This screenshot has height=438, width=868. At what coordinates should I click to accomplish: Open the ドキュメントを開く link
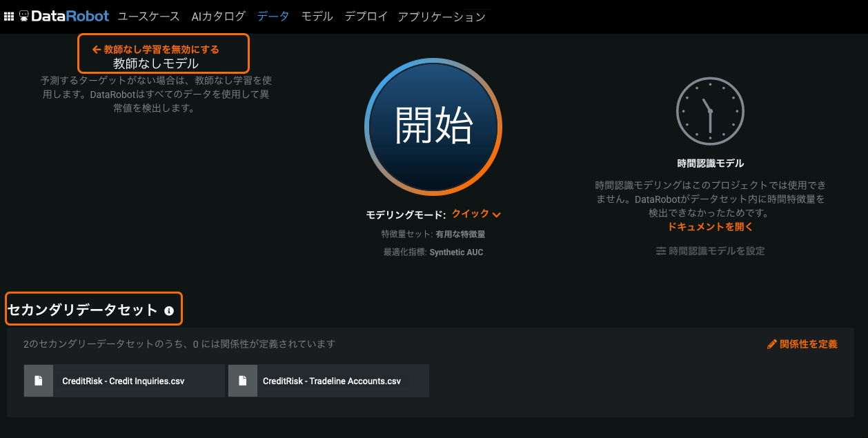(710, 226)
